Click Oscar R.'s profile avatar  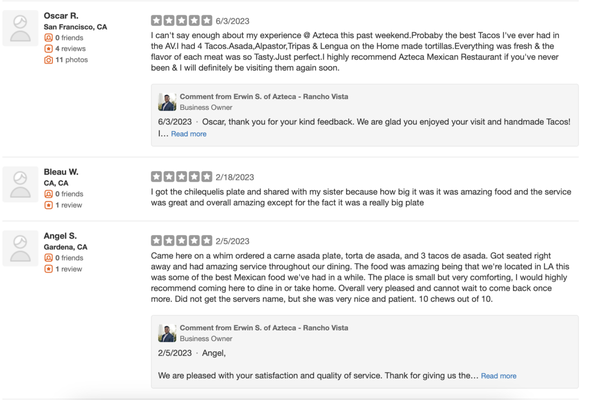[20, 28]
